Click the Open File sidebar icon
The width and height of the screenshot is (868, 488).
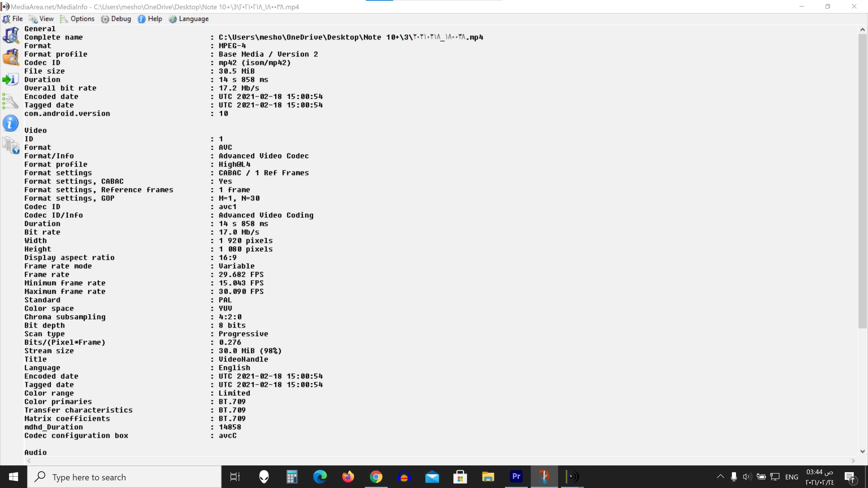pos(11,35)
